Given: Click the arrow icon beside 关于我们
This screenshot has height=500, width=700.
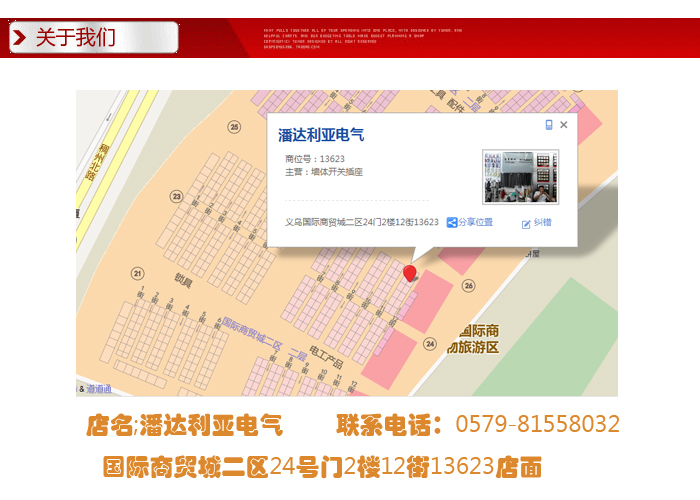Looking at the screenshot, I should pos(22,38).
